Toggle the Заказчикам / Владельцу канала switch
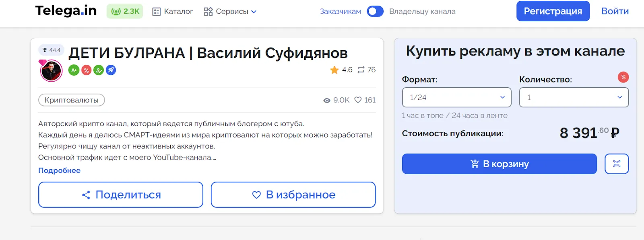 (375, 11)
